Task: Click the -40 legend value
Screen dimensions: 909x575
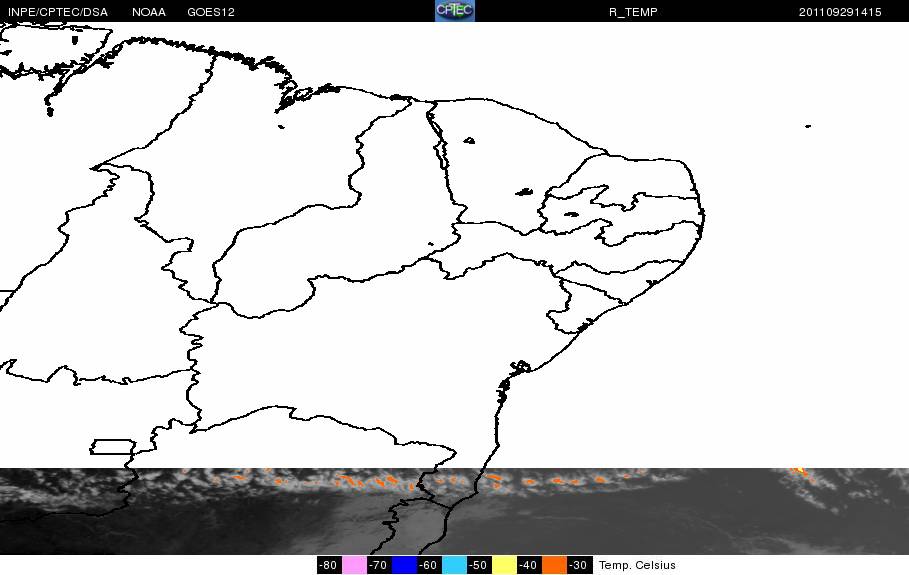Action: 528,565
